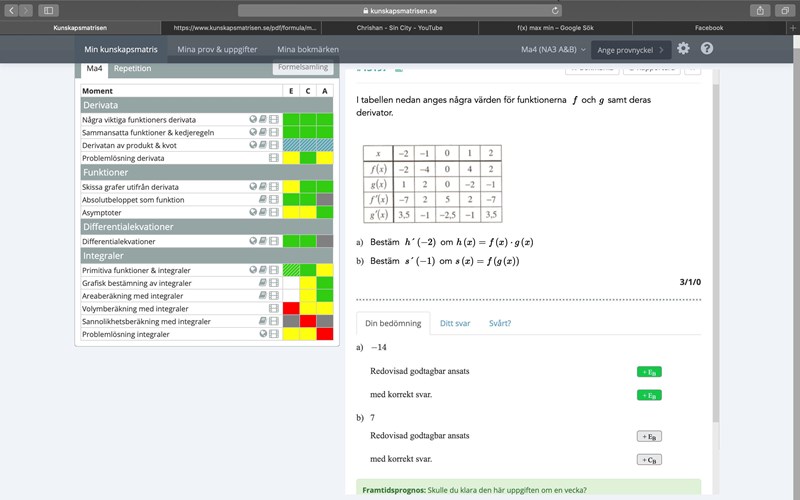Screen dimensions: 800x500
Task: Expand the Ange provnyckel field arrow
Action: pos(662,49)
